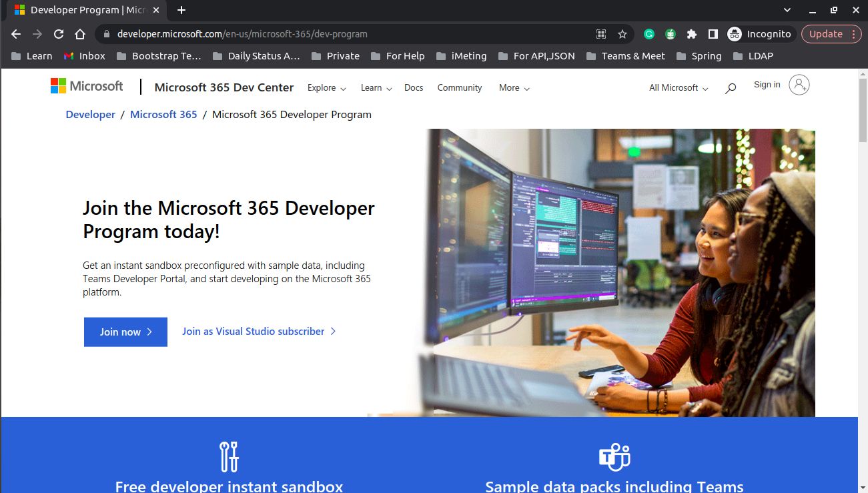Viewport: 868px width, 493px height.
Task: View site info via the lock icon
Action: (x=106, y=34)
